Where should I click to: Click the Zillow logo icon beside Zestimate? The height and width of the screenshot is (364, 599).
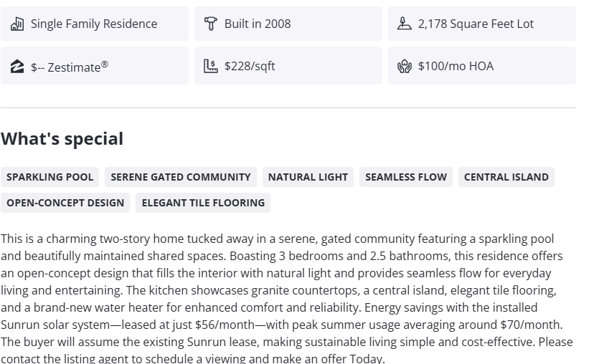click(17, 67)
